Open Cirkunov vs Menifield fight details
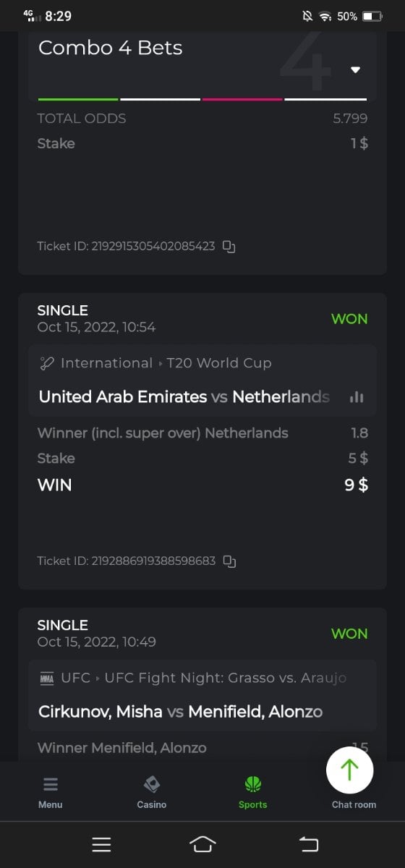The image size is (405, 868). [x=180, y=712]
